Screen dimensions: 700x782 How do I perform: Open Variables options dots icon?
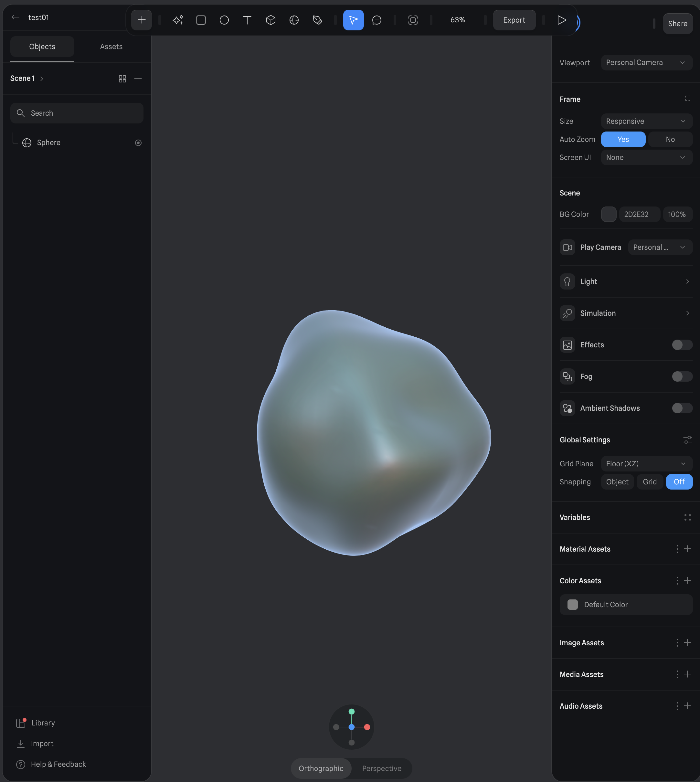[687, 517]
